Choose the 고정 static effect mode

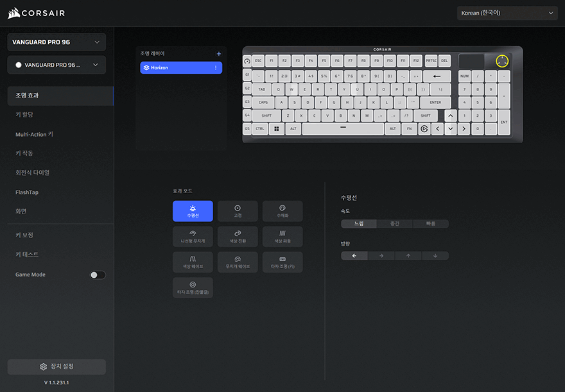pos(238,211)
